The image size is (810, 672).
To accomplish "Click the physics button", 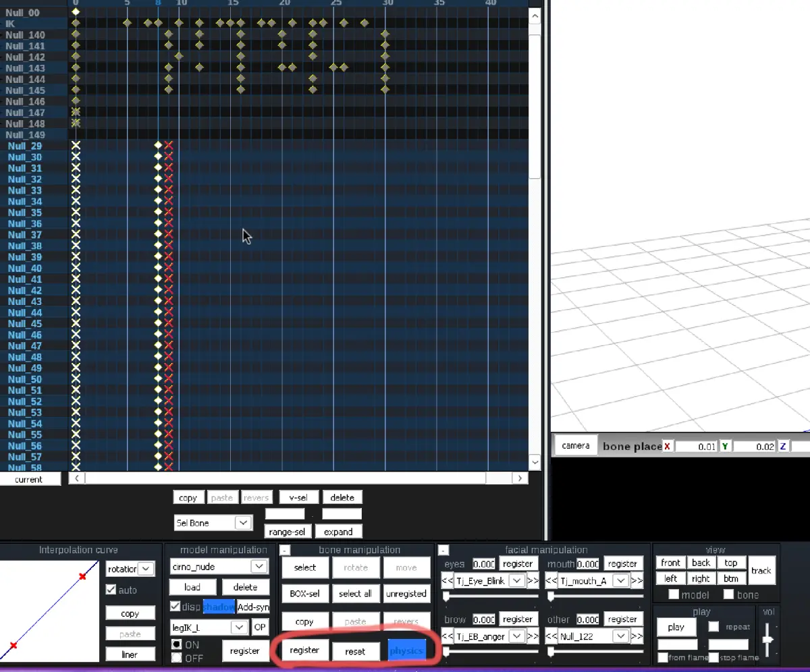I will click(x=406, y=651).
